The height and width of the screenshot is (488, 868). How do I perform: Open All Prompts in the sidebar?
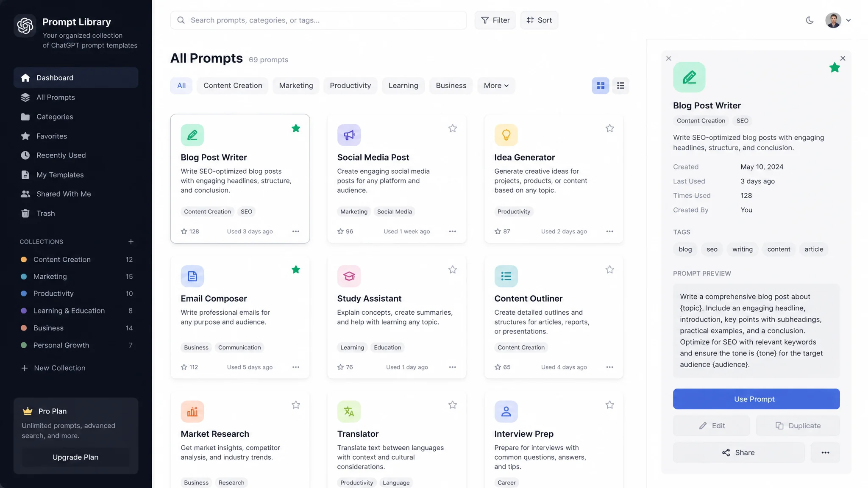pos(76,97)
